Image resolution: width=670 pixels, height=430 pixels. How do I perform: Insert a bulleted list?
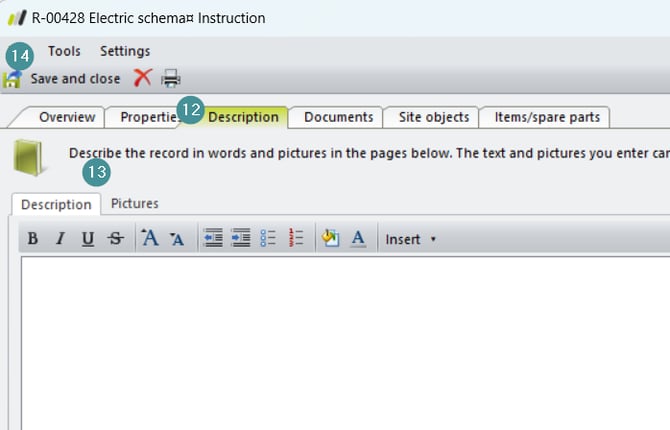pos(268,239)
